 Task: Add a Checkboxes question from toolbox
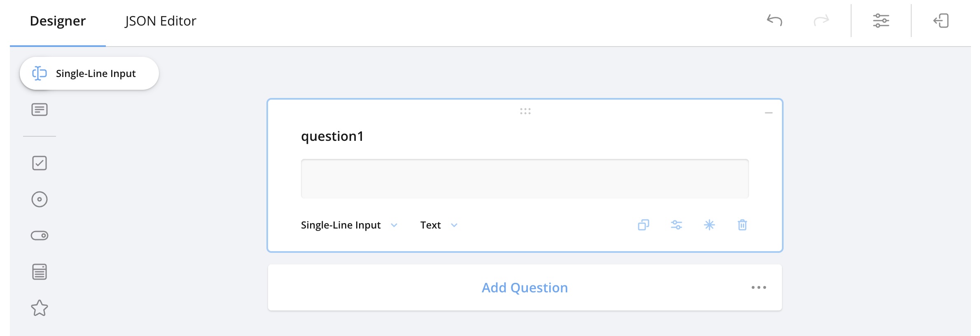[40, 163]
